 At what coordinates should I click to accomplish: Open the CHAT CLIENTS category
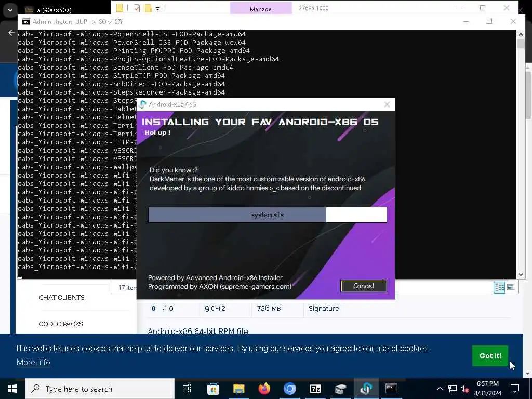(62, 298)
